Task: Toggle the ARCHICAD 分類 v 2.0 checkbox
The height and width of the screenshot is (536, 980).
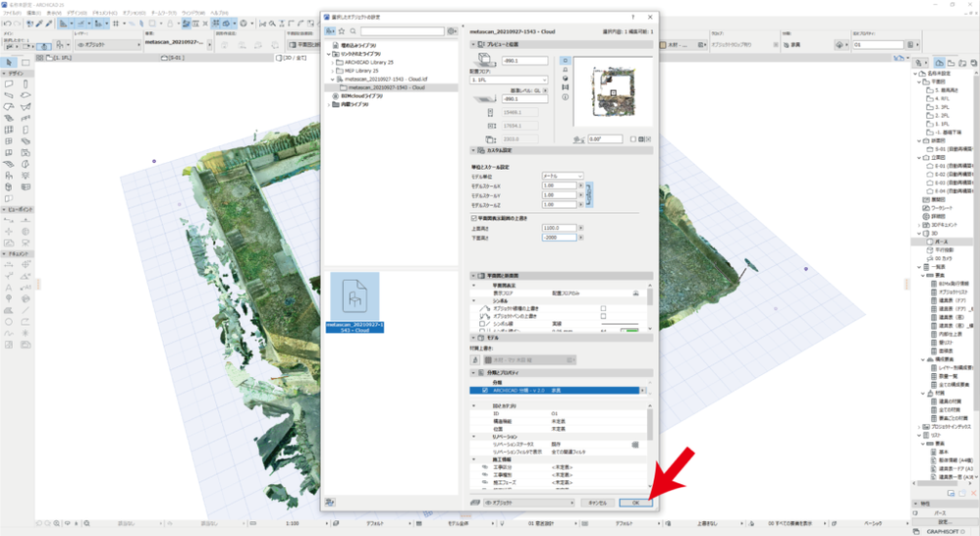Action: click(484, 391)
